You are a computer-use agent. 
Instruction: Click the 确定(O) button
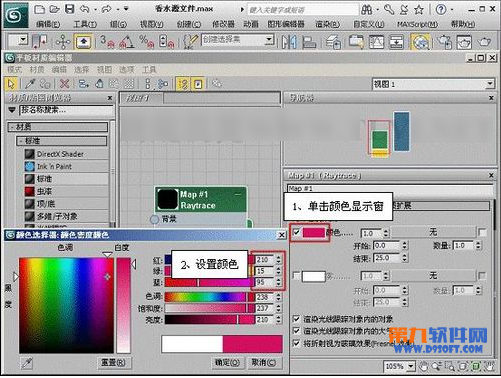(227, 363)
